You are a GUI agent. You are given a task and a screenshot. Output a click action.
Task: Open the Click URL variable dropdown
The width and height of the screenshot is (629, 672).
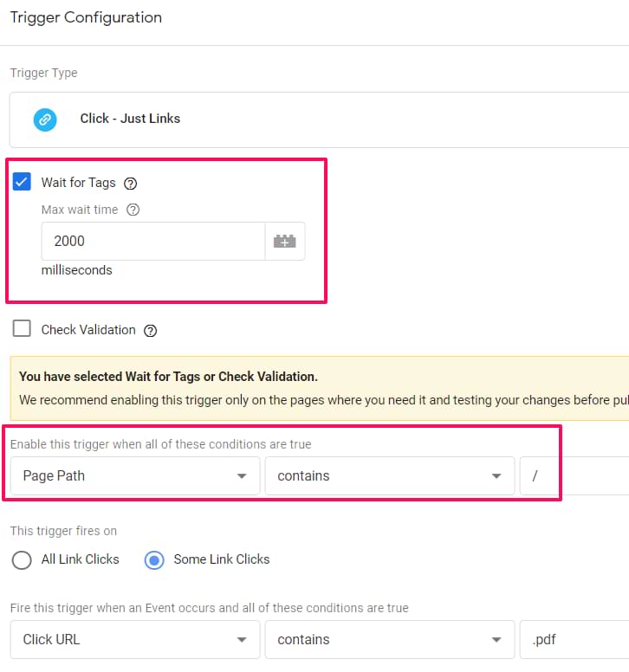coord(134,640)
